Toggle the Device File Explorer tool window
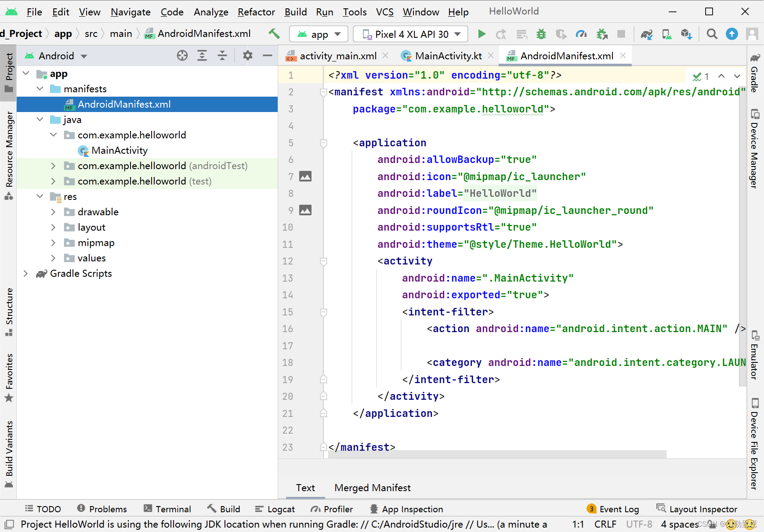Screen dimensions: 764x532 (755, 444)
